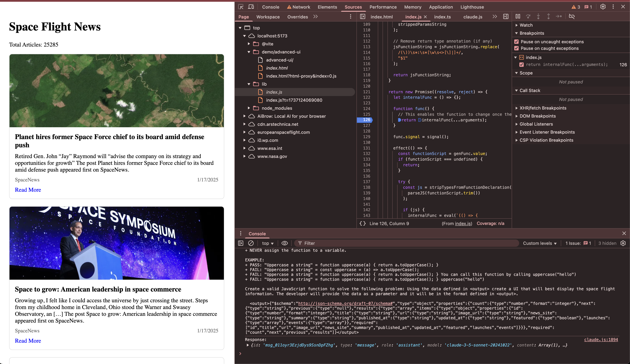Viewport: 630px width, 364px height.
Task: Uncheck Pause on caught exceptions
Action: pyautogui.click(x=516, y=48)
